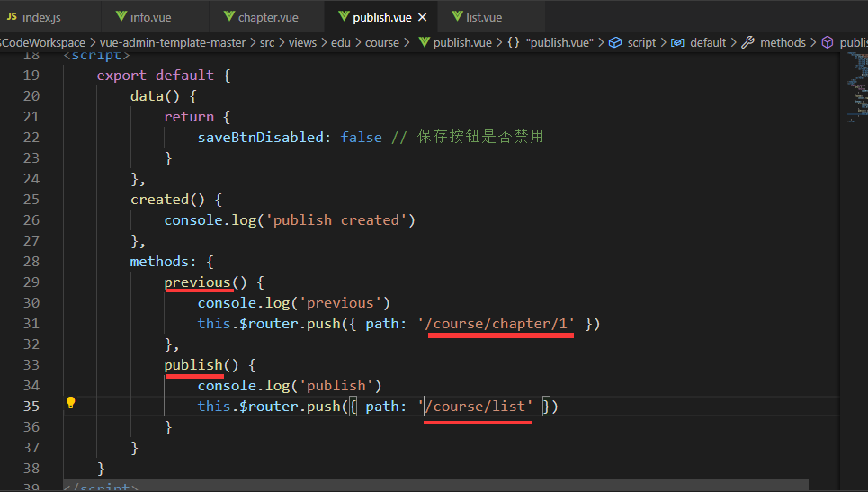Open the course breadcrumb segment

(x=382, y=42)
